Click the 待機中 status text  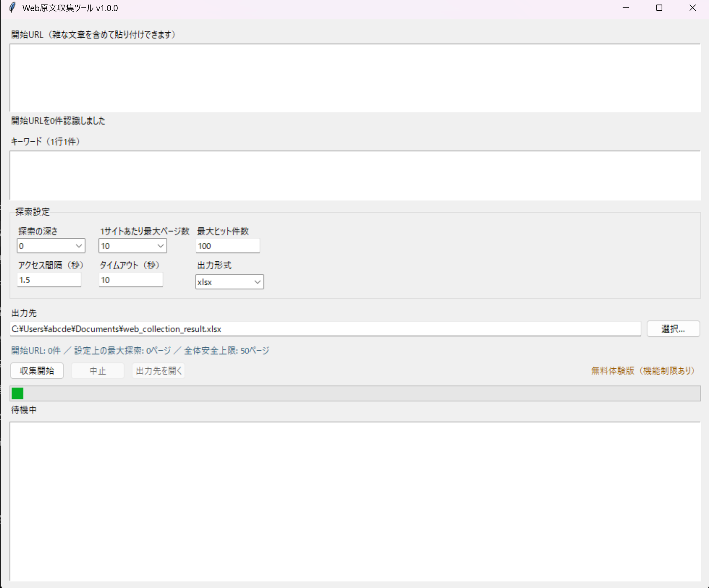pyautogui.click(x=24, y=410)
